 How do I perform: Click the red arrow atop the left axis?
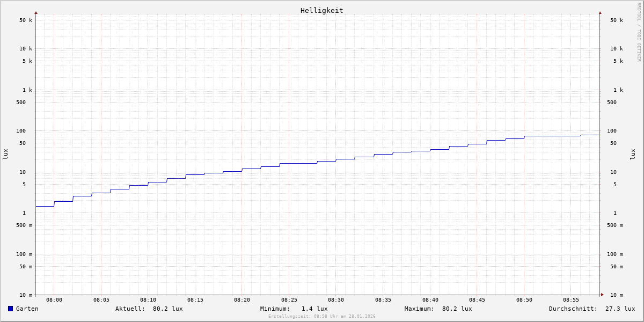tap(36, 13)
